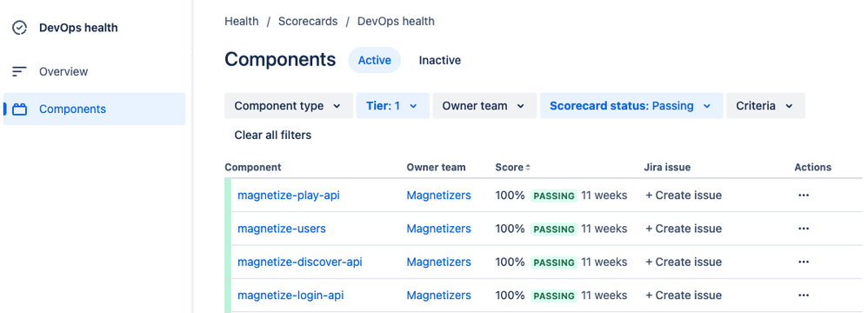This screenshot has width=868, height=313.
Task: Create issue for magnetize-users
Action: click(x=684, y=229)
